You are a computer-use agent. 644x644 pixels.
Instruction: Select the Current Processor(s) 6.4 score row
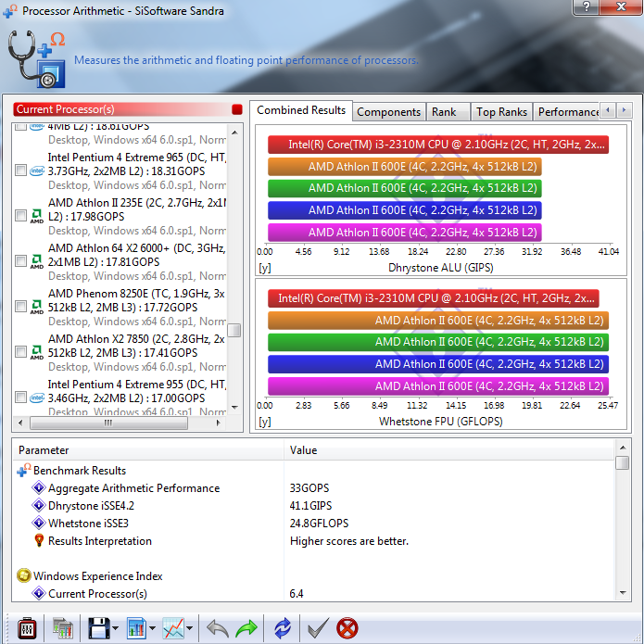pos(314,593)
